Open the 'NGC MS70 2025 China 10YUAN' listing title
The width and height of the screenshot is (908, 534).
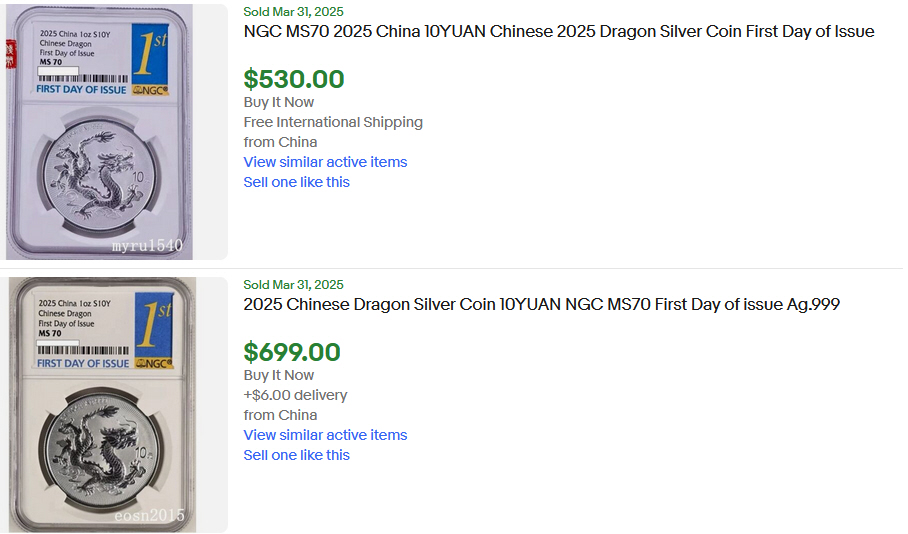tap(558, 32)
